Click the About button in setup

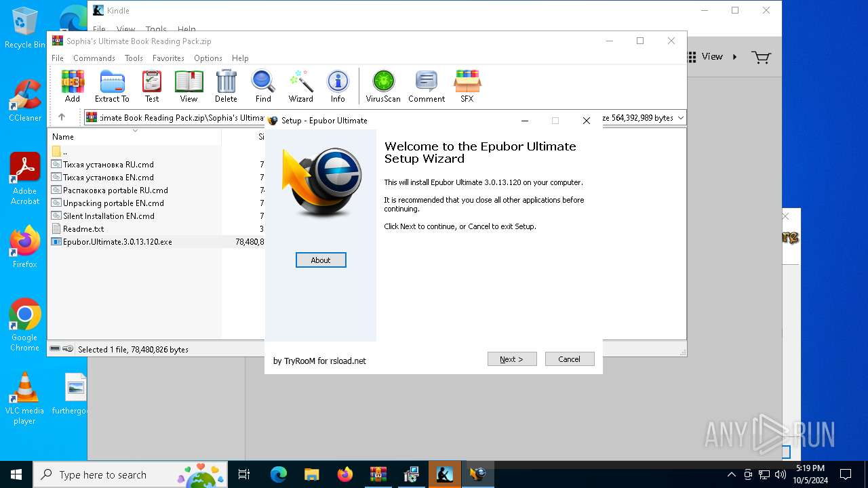(321, 260)
